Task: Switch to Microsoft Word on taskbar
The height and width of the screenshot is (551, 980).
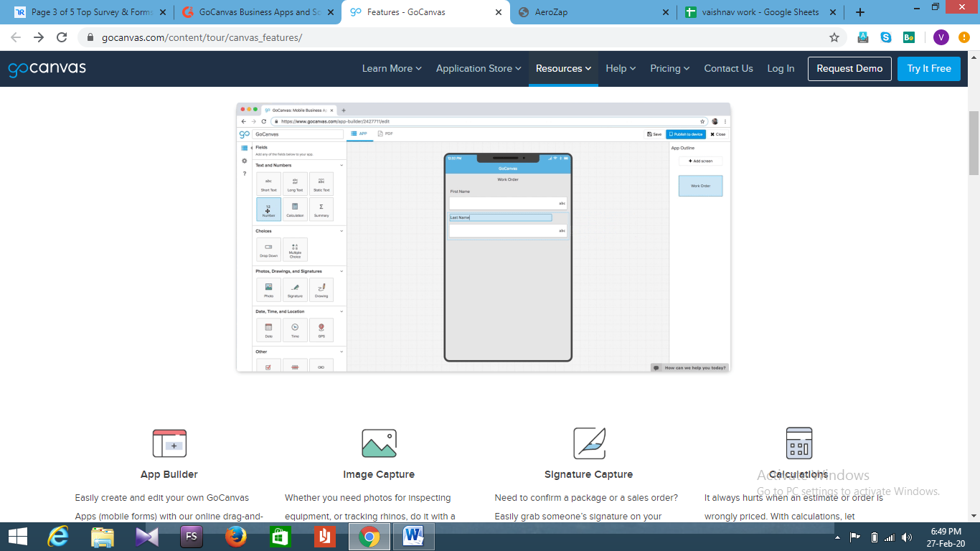Action: 414,537
